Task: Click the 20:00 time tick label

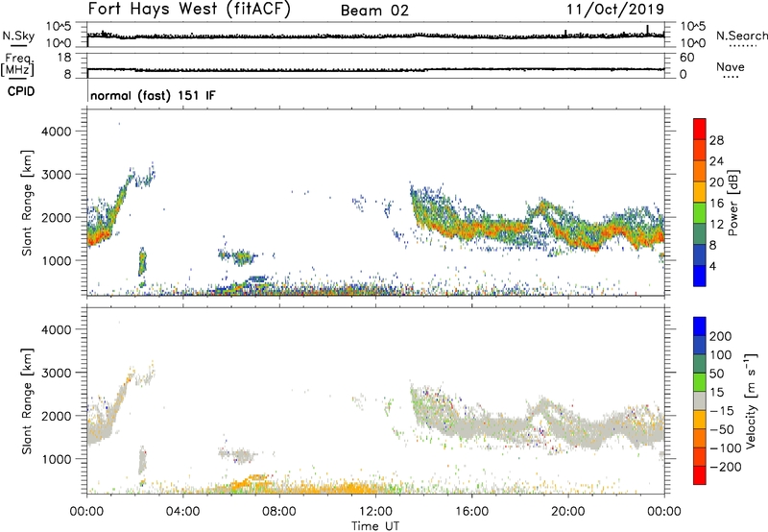Action: [x=568, y=512]
